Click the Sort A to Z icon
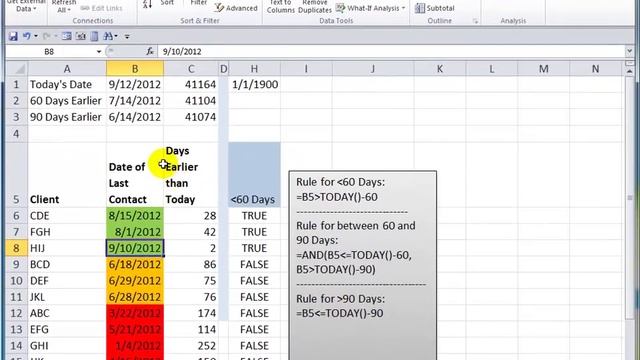Screen dimensions: 640x360 tap(147, 4)
